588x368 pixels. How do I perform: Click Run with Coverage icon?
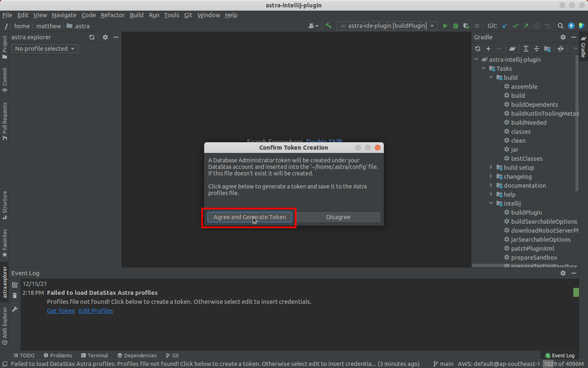pos(466,26)
